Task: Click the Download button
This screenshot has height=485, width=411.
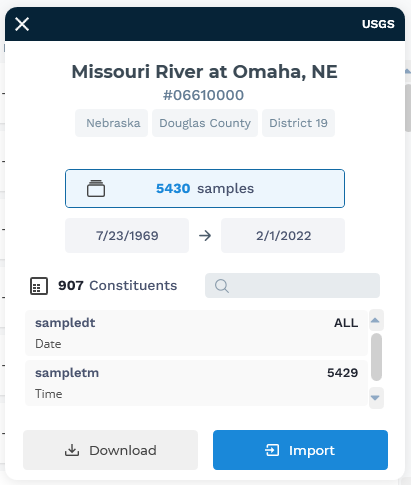Action: pyautogui.click(x=110, y=450)
